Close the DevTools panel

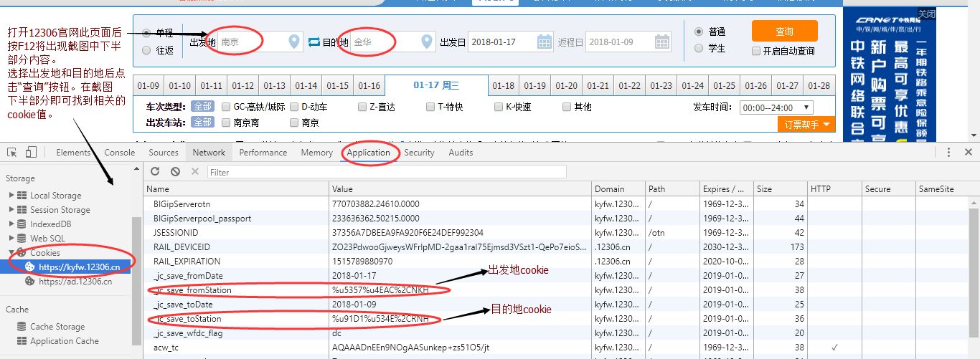click(x=969, y=152)
